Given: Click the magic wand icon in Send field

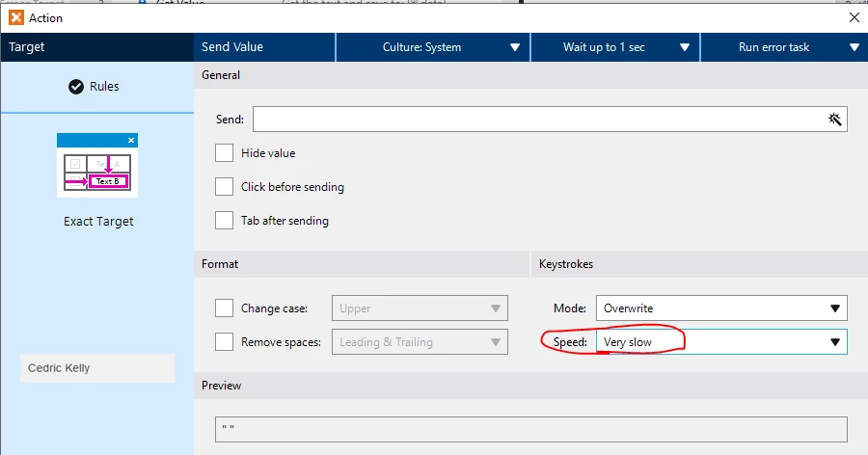Looking at the screenshot, I should tap(834, 119).
